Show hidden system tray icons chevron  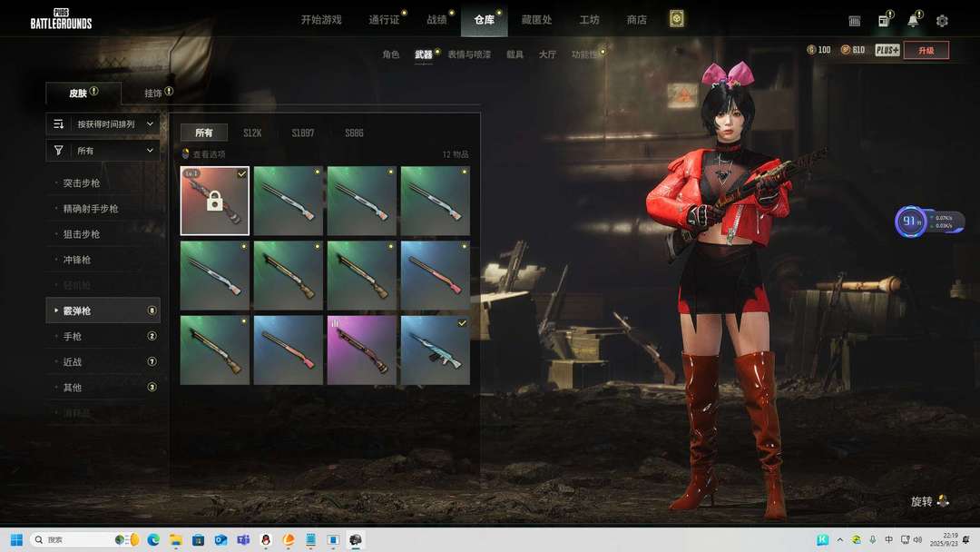pos(840,539)
